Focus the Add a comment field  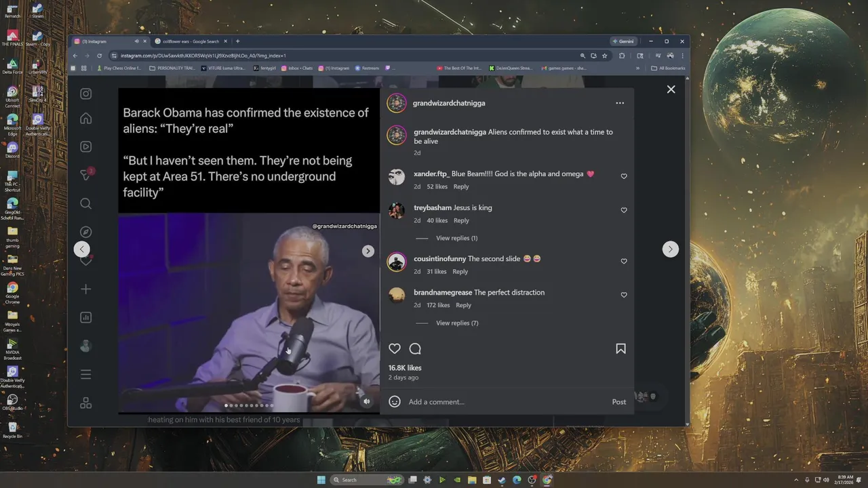click(x=505, y=402)
